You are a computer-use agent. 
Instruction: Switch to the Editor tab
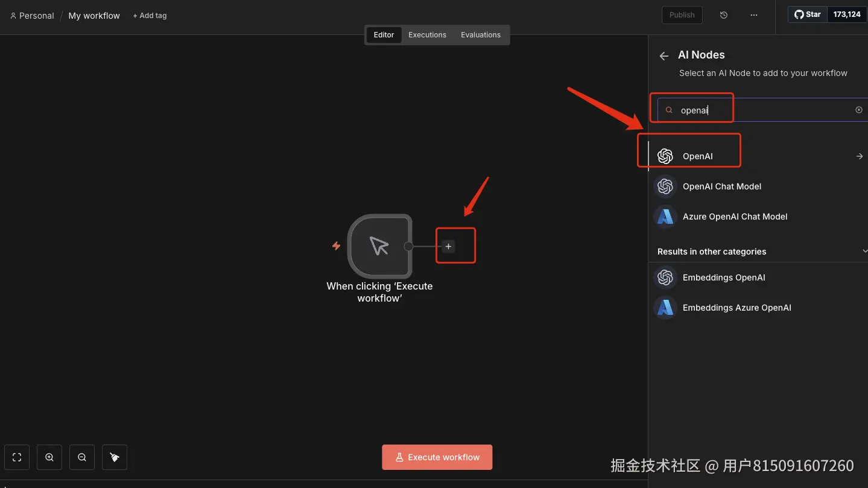pyautogui.click(x=384, y=35)
